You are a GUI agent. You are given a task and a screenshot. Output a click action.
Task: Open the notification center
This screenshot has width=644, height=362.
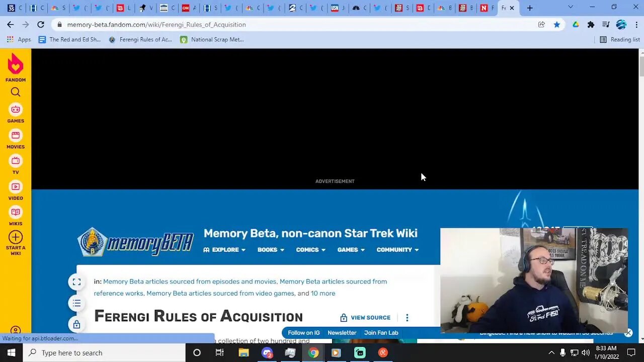click(631, 352)
